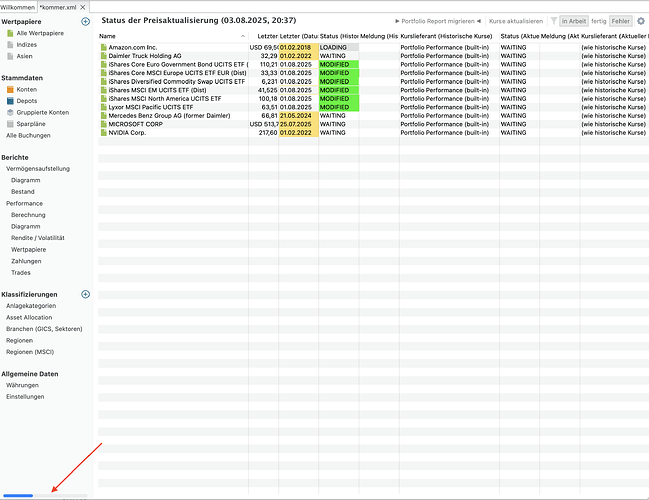Toggle the 'Fehler' filter

(x=621, y=21)
